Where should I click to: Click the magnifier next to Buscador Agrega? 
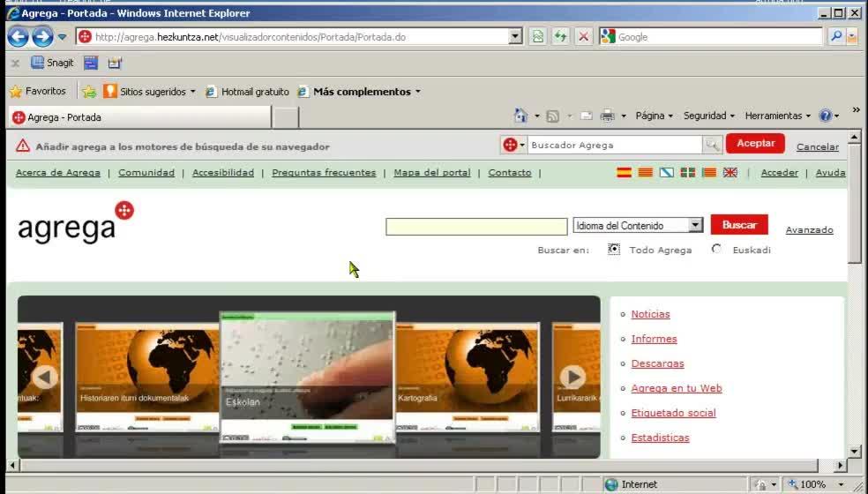point(712,145)
